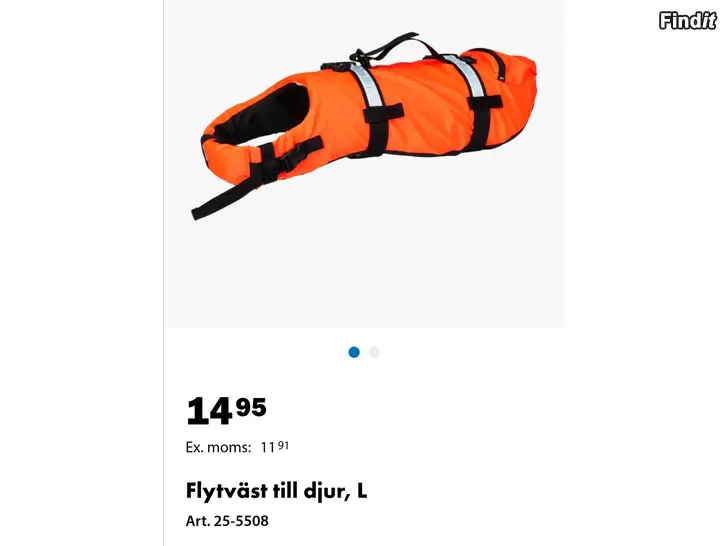Click the front black belly strap

[381, 130]
